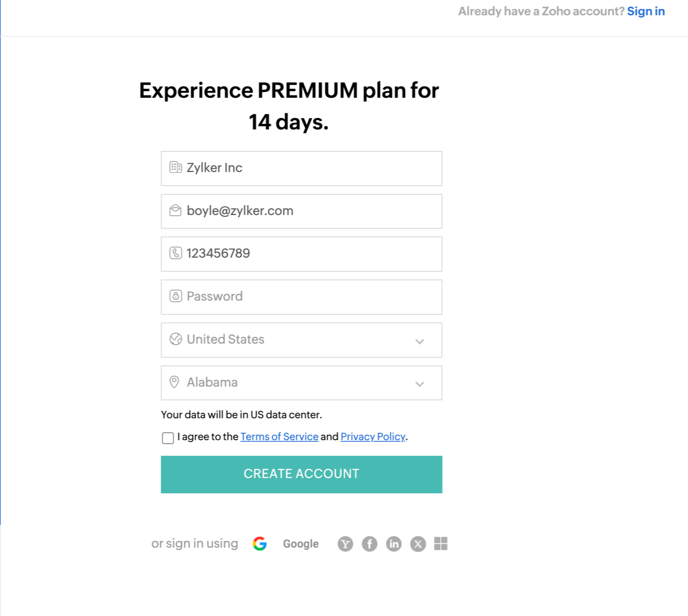Sign in using the LinkedIn icon

point(394,543)
